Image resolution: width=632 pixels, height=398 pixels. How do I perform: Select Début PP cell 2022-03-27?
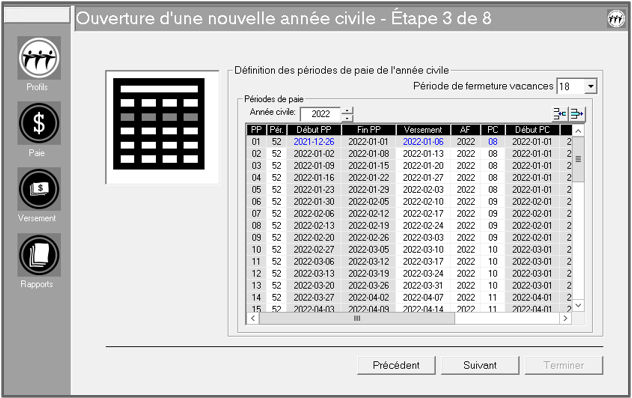click(314, 298)
